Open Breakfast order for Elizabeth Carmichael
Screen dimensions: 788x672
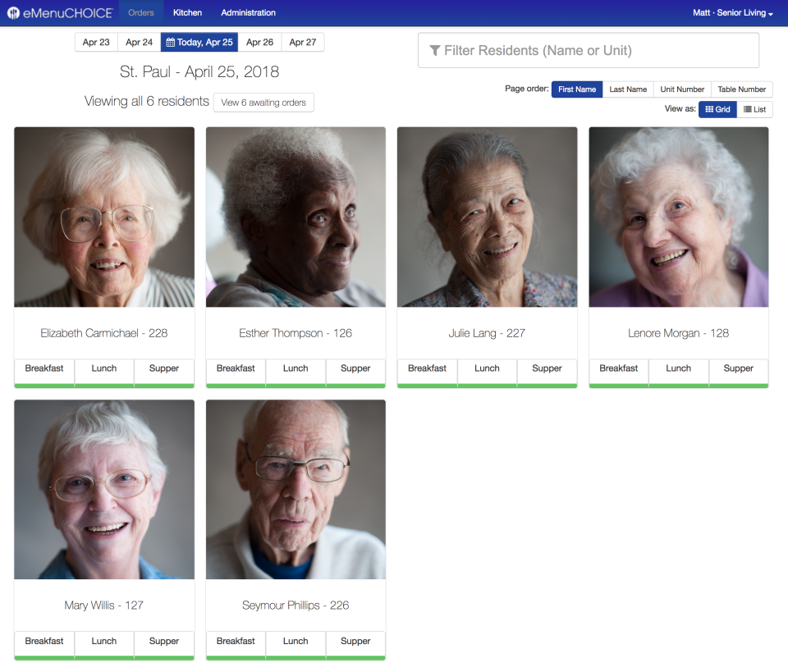(44, 368)
